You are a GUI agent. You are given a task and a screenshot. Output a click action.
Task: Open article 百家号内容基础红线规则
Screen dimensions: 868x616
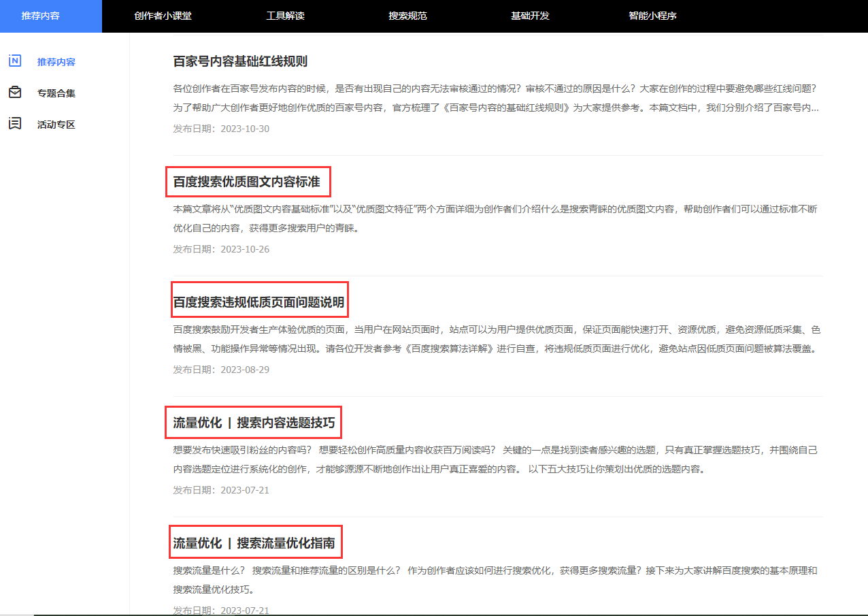click(x=240, y=61)
